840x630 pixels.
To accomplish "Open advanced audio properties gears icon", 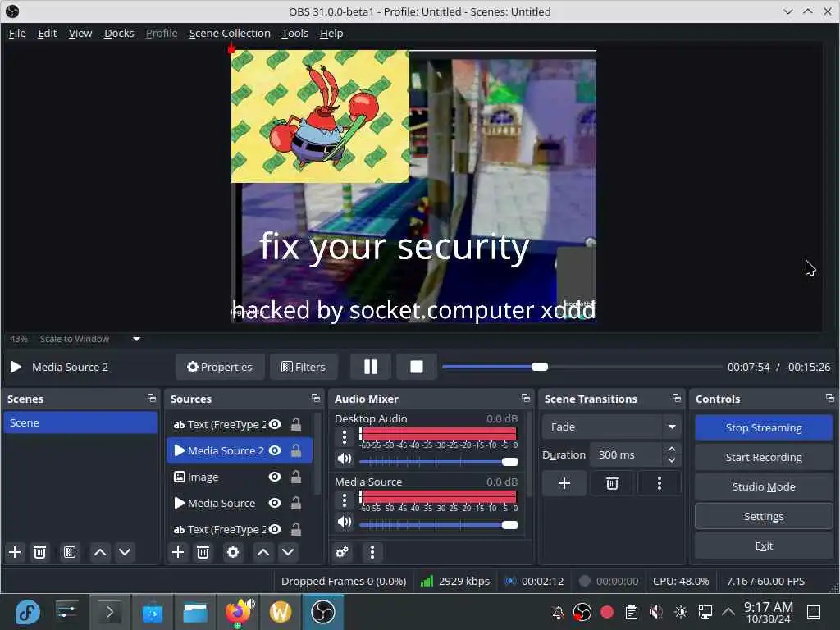I will click(342, 552).
